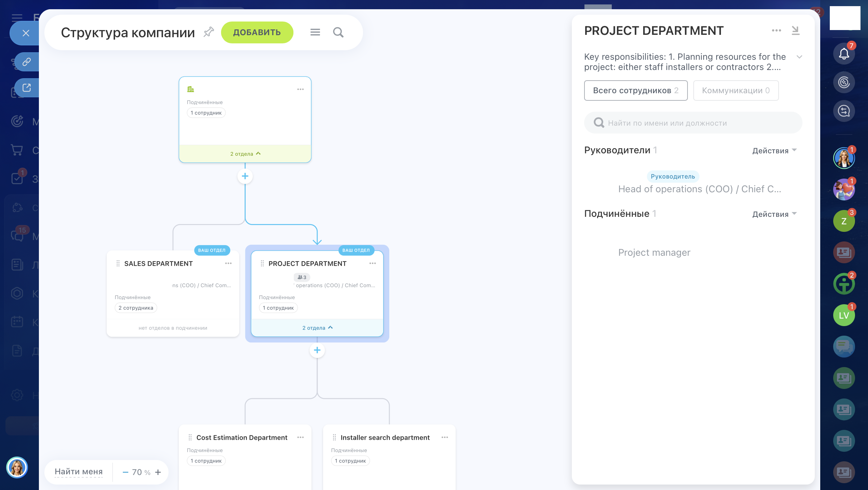This screenshot has width=868, height=490.
Task: Open the LV avatar chat
Action: pos(844,315)
